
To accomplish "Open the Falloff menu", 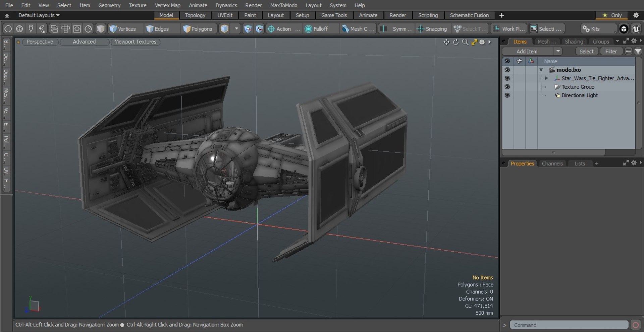I will [320, 29].
